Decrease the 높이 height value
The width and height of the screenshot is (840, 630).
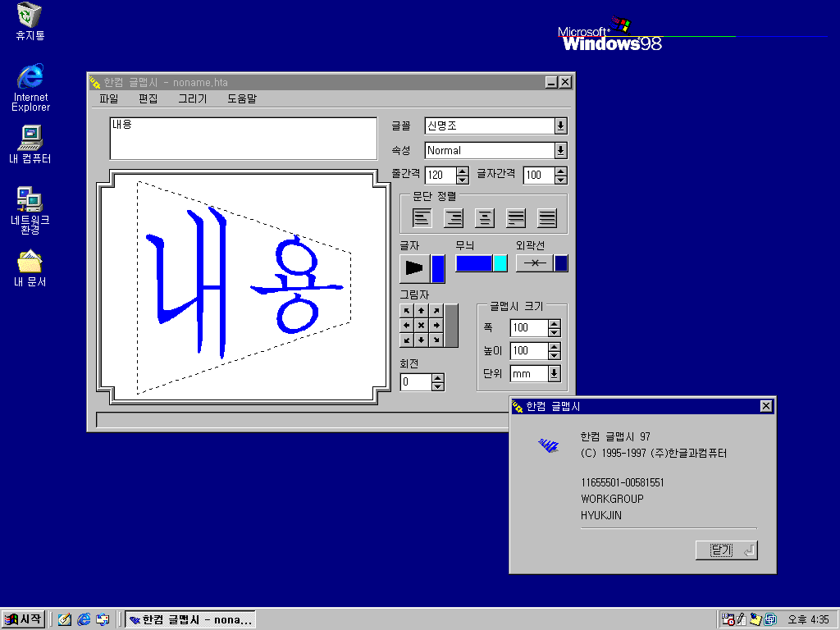click(x=555, y=355)
